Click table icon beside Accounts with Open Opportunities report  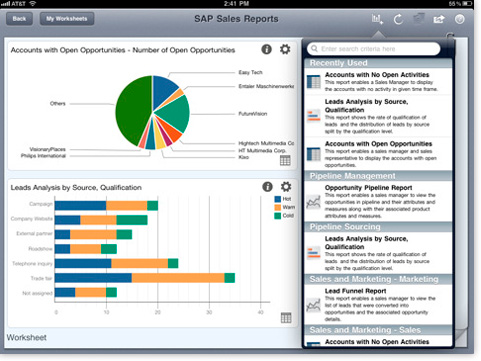coord(314,154)
